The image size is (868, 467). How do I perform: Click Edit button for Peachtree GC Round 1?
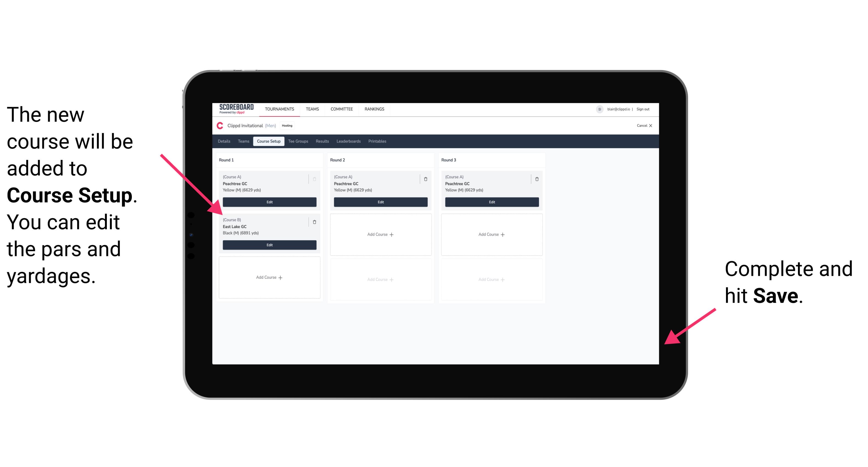269,202
